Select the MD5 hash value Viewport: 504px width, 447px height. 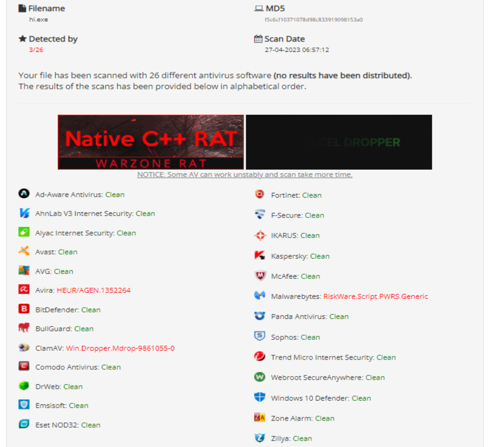314,20
